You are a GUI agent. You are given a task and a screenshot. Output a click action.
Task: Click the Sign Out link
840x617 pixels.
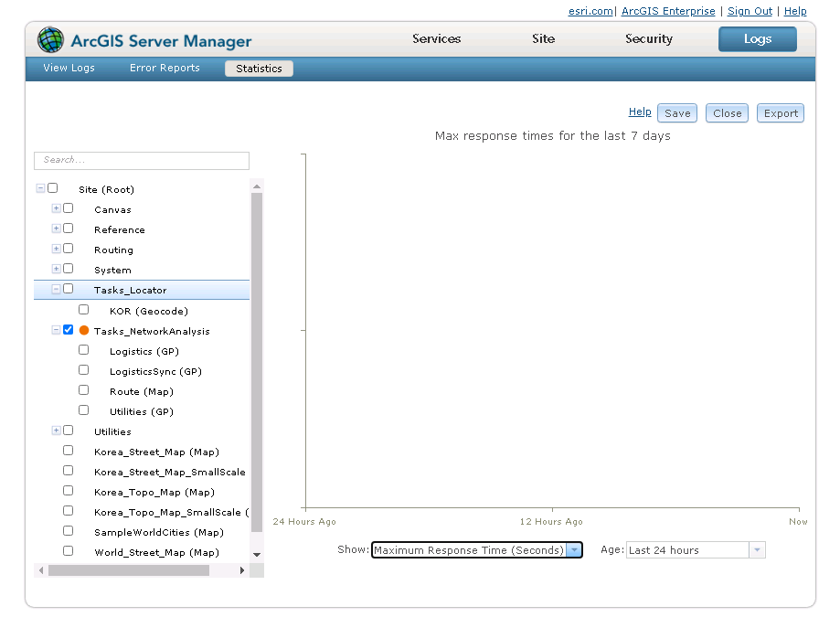750,11
